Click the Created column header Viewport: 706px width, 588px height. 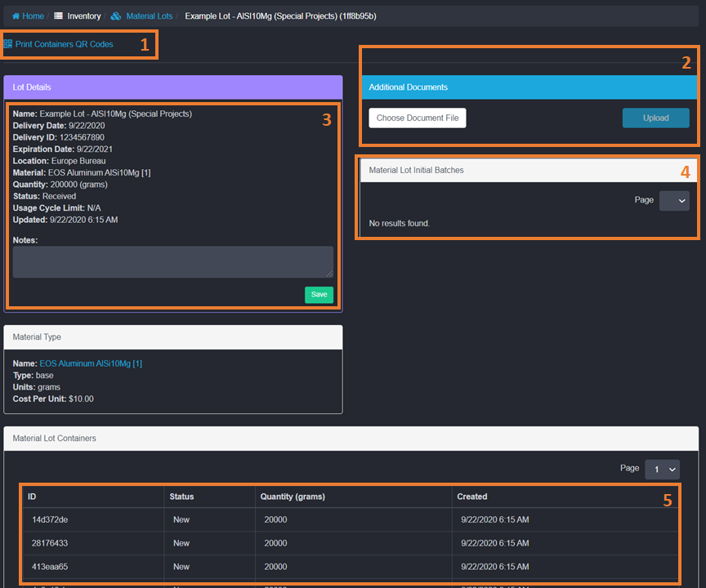[x=472, y=497]
